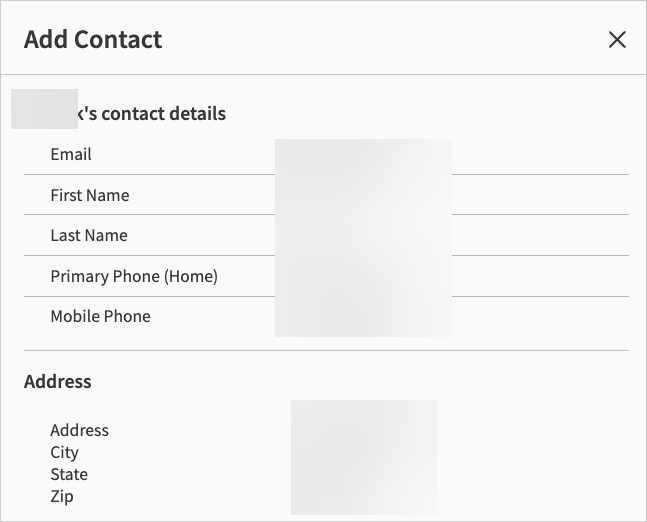Screen dimensions: 647x522
Task: Close the Add Contact dialog
Action: 617,40
